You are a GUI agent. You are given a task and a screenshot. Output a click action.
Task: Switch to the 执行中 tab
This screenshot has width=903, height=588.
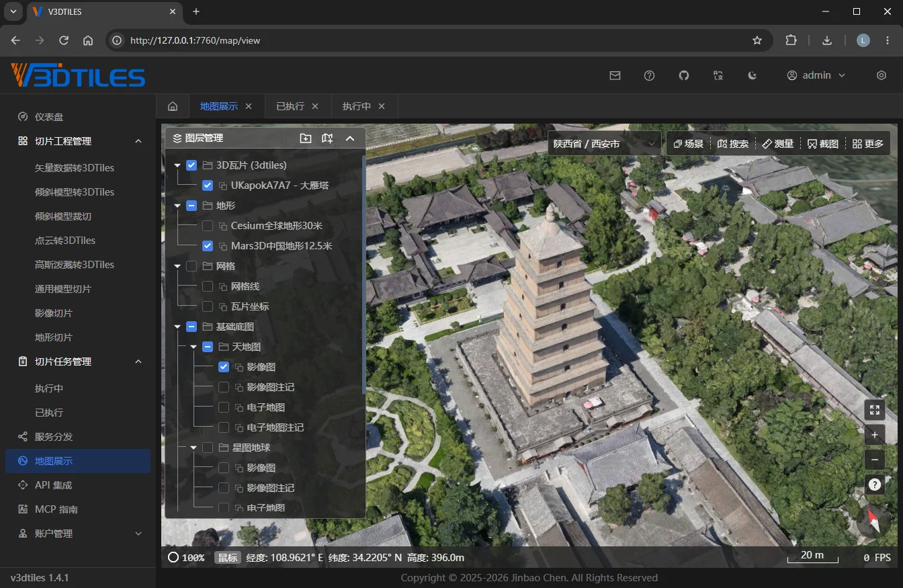(357, 106)
